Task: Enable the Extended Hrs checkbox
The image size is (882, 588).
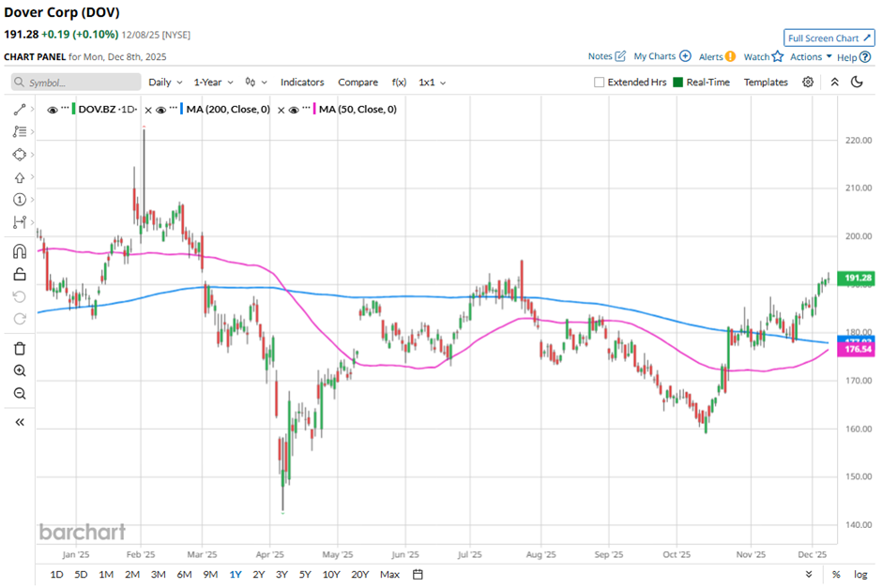Action: click(x=600, y=83)
